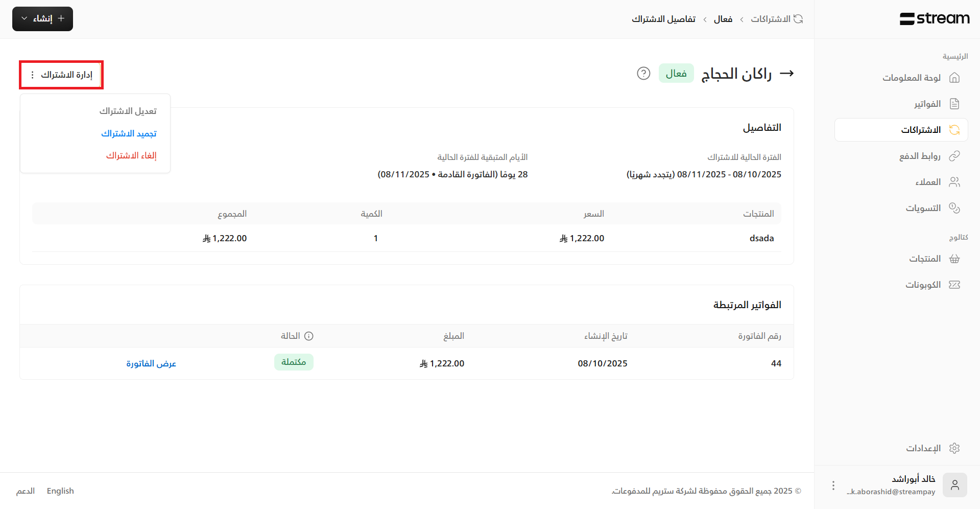Expand the Create dropdown button
Image resolution: width=980 pixels, height=509 pixels.
(42, 19)
